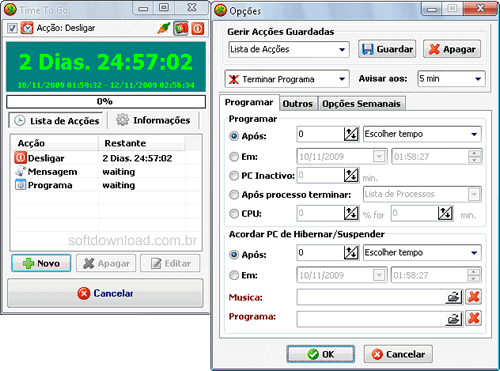This screenshot has height=371, width=500.
Task: Click the Guardar button
Action: click(x=387, y=49)
